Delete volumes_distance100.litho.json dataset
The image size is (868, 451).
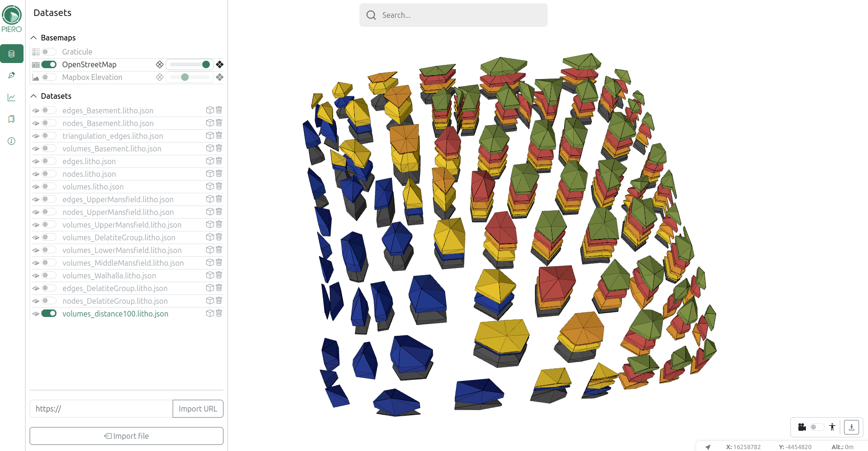coord(219,313)
